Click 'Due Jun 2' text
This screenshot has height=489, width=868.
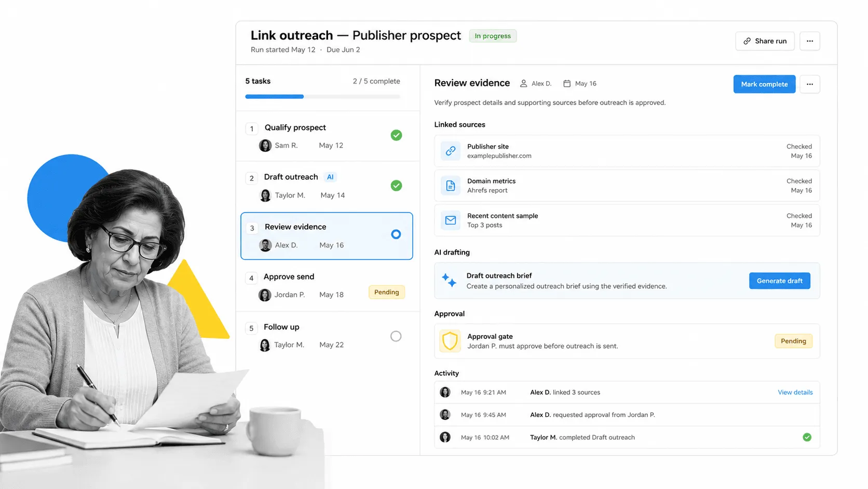coord(343,50)
